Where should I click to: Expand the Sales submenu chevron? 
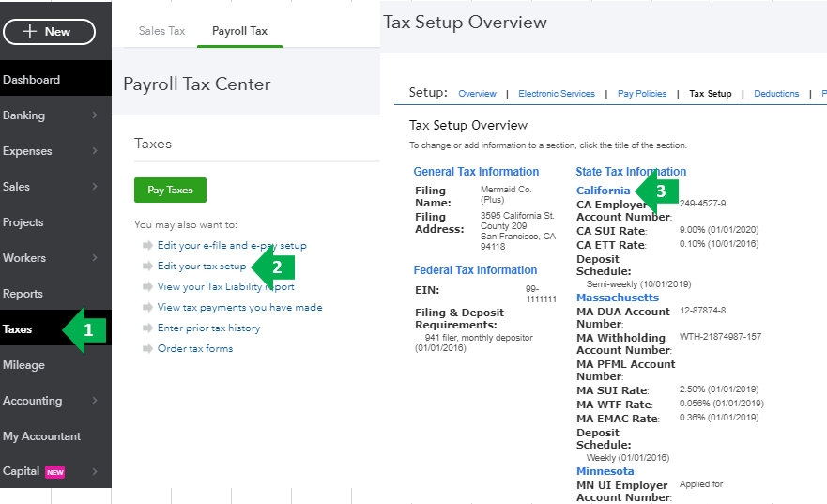[95, 187]
